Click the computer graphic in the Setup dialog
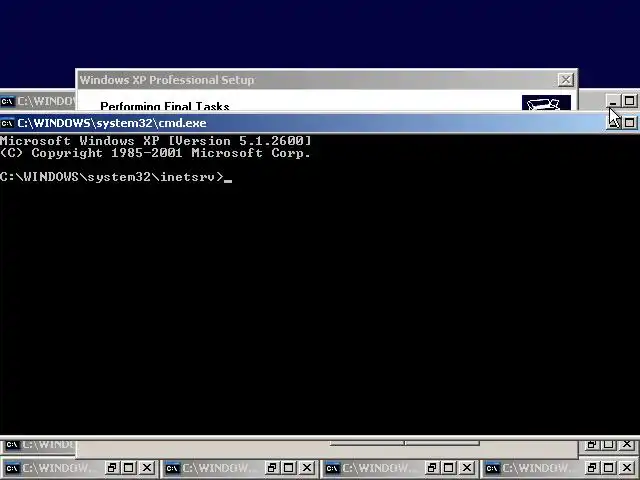Image resolution: width=640 pixels, height=480 pixels. click(x=546, y=103)
